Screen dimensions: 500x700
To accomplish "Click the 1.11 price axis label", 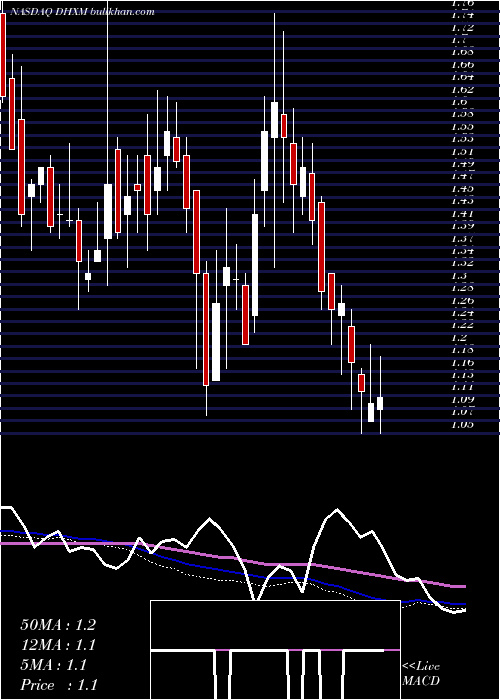I will [462, 387].
